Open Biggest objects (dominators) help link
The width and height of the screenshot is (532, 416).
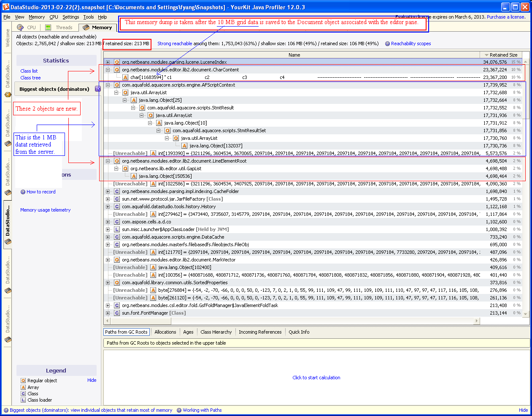pos(91,410)
